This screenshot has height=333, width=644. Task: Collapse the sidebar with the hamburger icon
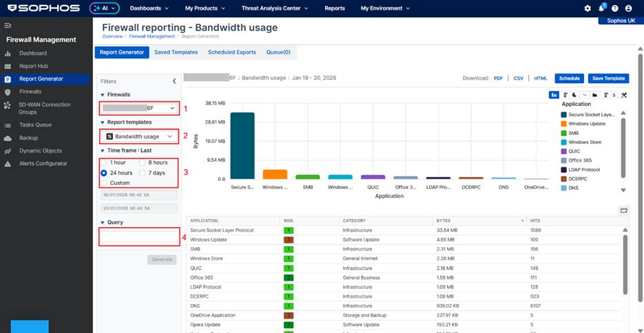[x=8, y=25]
